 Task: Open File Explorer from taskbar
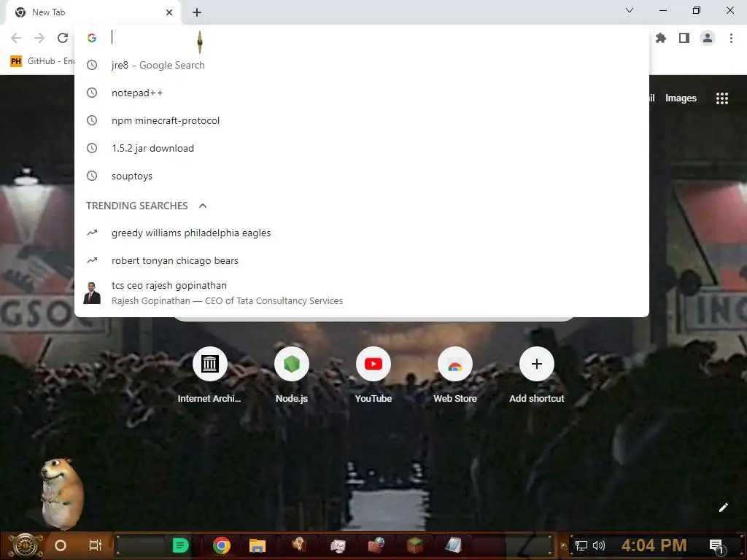[258, 545]
